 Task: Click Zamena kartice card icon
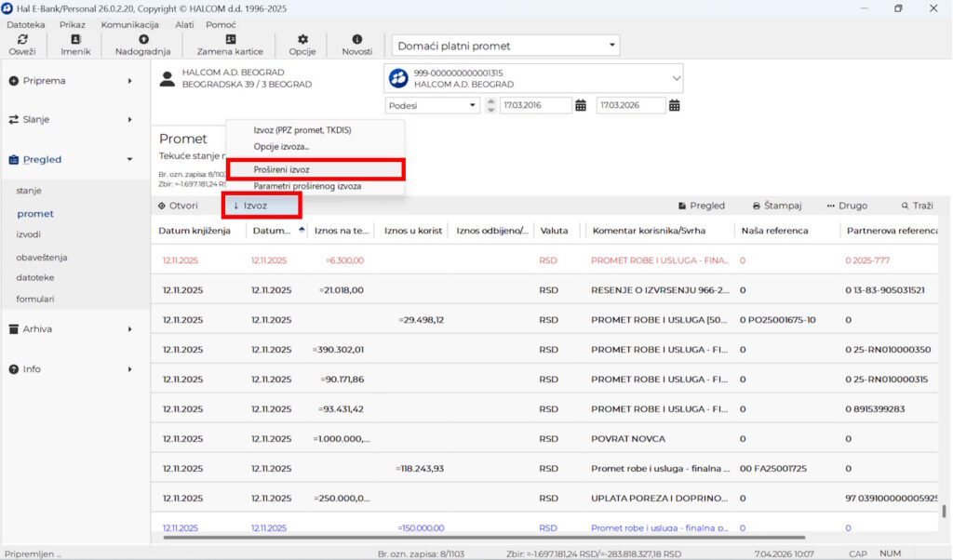coord(230,40)
